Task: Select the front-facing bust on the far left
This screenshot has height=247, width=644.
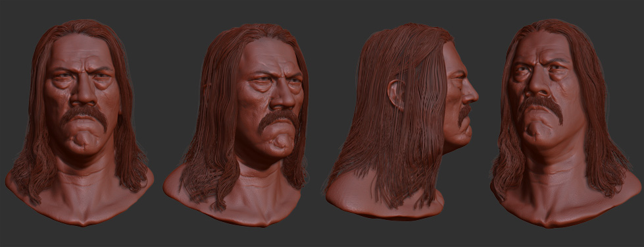Action: coord(80,123)
